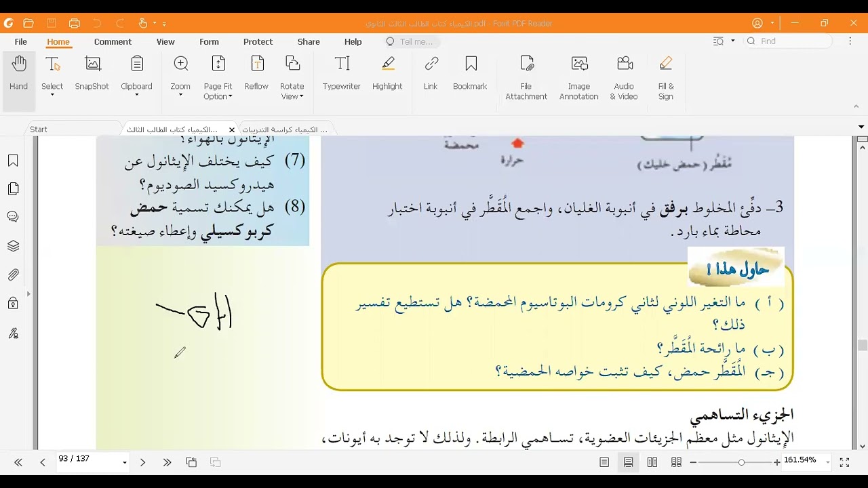Open the File menu
The height and width of the screenshot is (488, 868).
coord(21,41)
